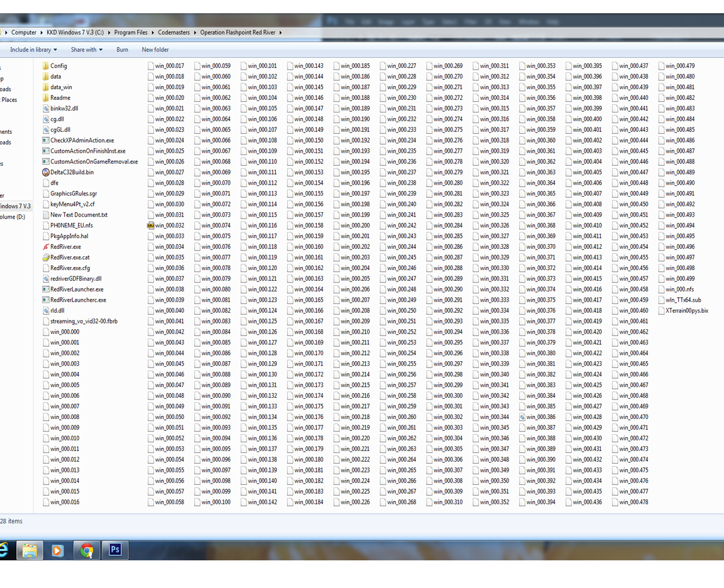Expand arrow after Program Files breadcrumb
Screen dimensions: 724x588
point(153,33)
